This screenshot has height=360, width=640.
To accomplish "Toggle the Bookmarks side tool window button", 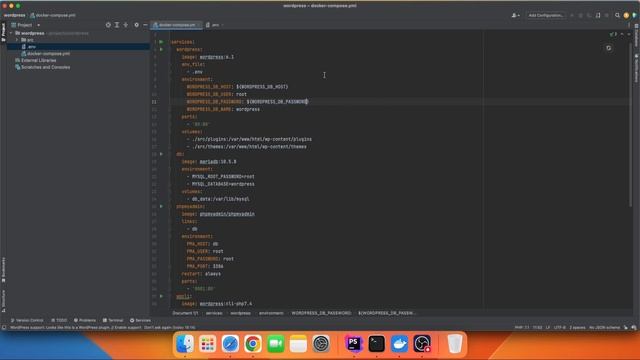I will point(3,270).
